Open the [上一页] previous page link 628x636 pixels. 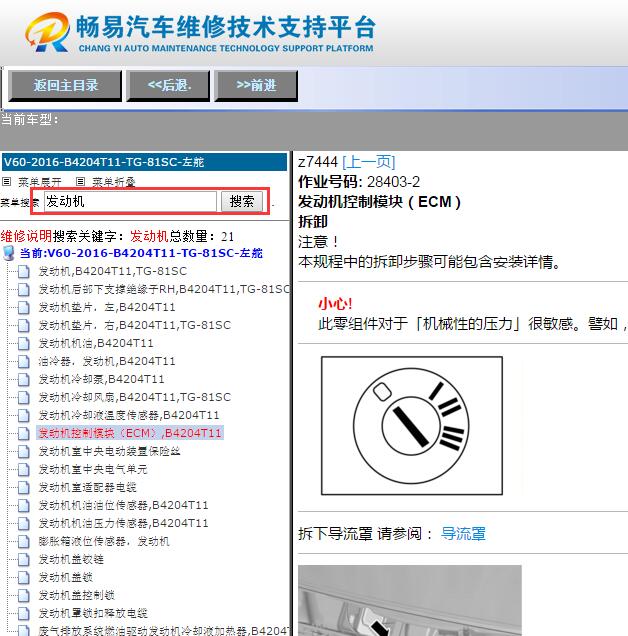pyautogui.click(x=369, y=162)
